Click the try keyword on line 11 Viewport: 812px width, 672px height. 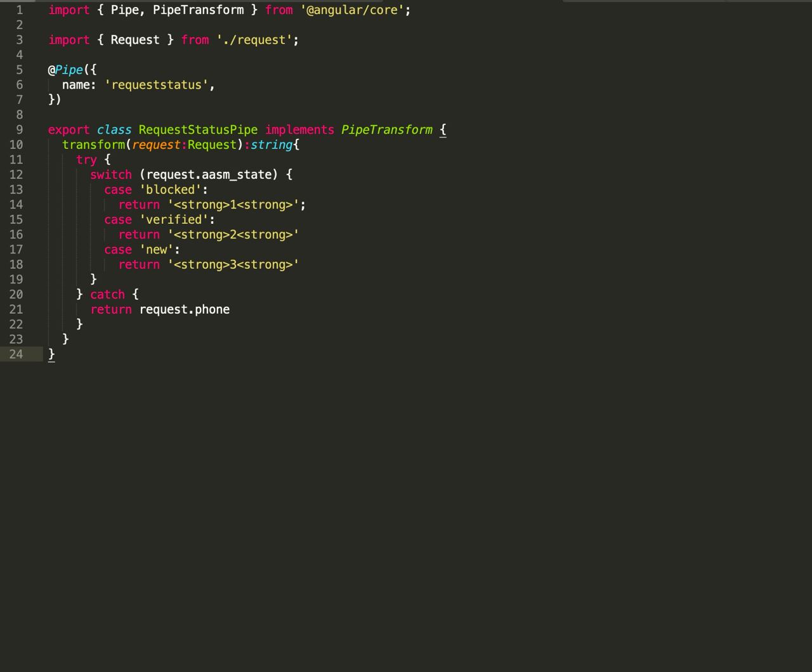86,160
